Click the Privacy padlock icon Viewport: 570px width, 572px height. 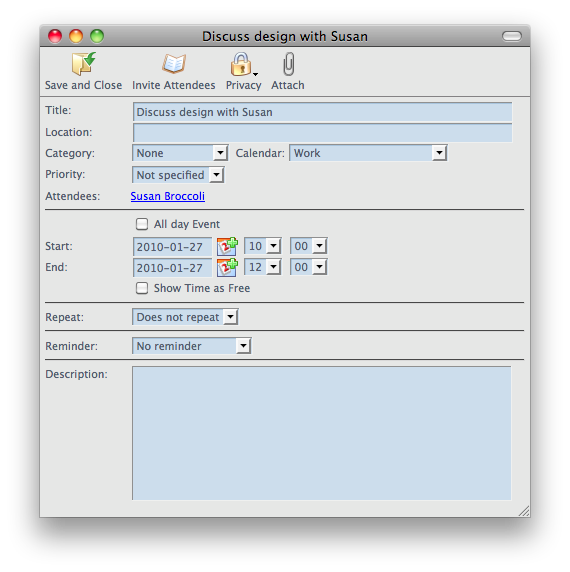pos(241,64)
